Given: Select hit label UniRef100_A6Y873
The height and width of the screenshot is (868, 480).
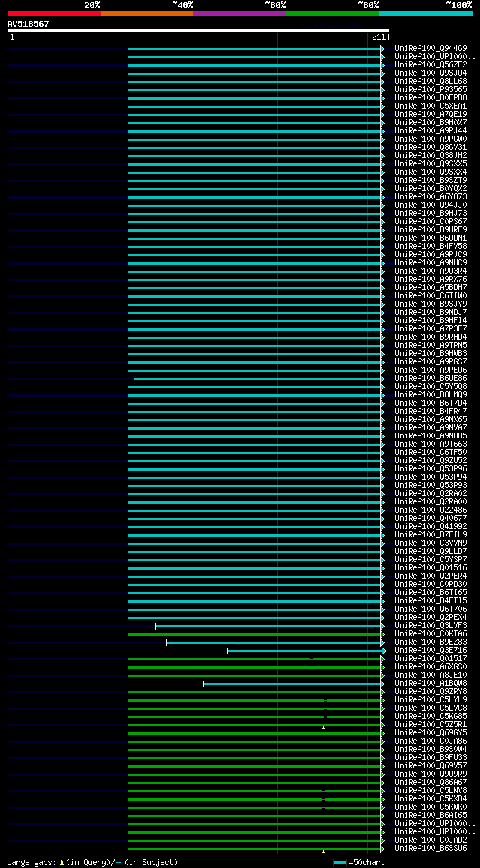Looking at the screenshot, I should click(x=430, y=196).
